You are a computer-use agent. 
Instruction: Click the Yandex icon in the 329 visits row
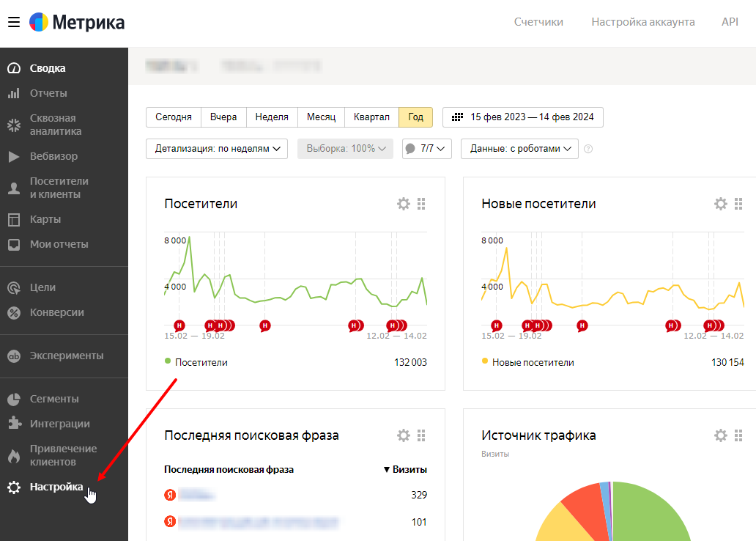[170, 495]
